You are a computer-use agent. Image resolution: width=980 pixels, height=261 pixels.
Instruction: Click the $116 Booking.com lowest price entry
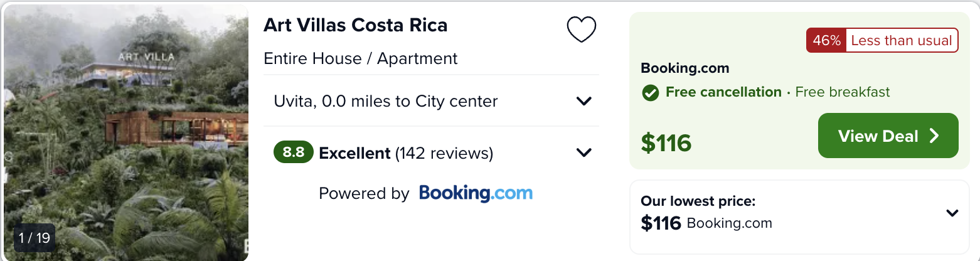click(x=706, y=223)
